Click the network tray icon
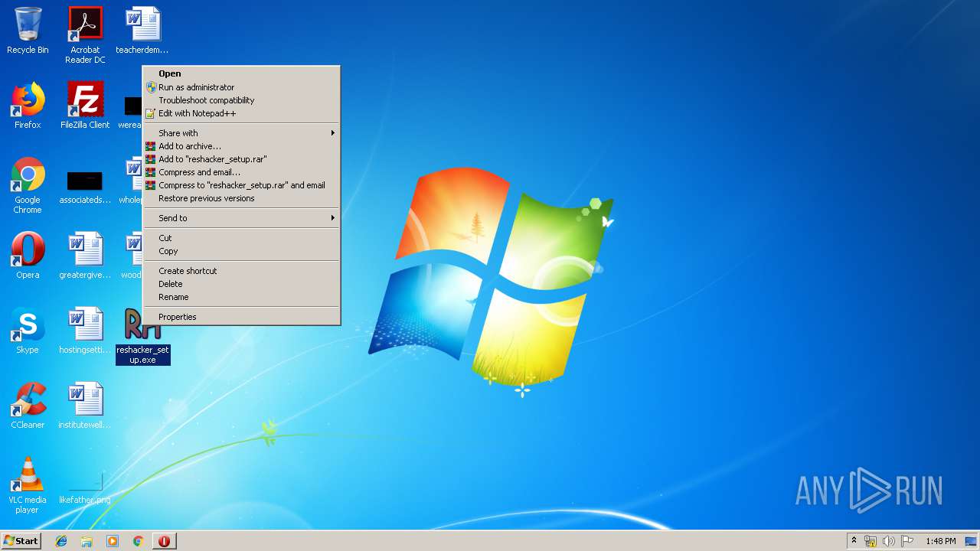980x551 pixels. pyautogui.click(x=871, y=541)
